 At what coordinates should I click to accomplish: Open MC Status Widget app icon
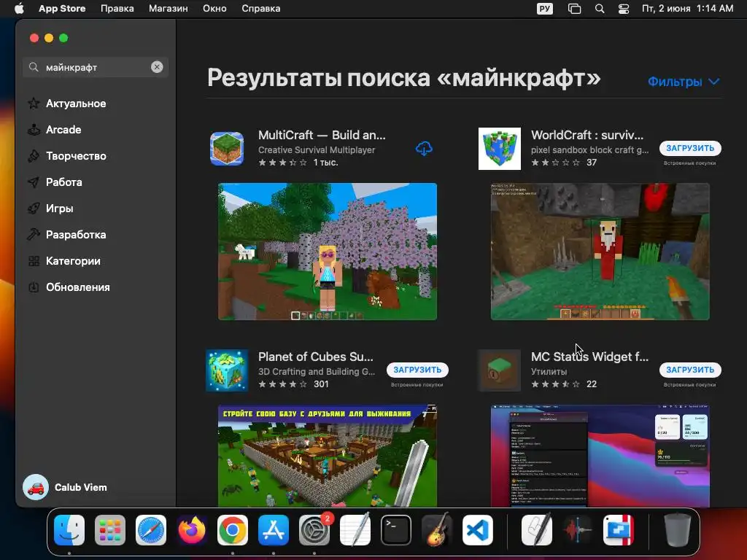[x=499, y=370]
